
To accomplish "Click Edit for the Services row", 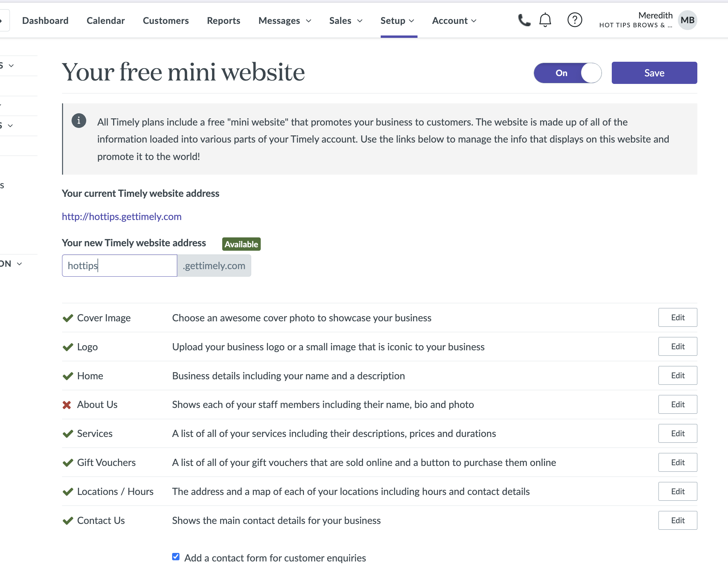I will coord(678,434).
